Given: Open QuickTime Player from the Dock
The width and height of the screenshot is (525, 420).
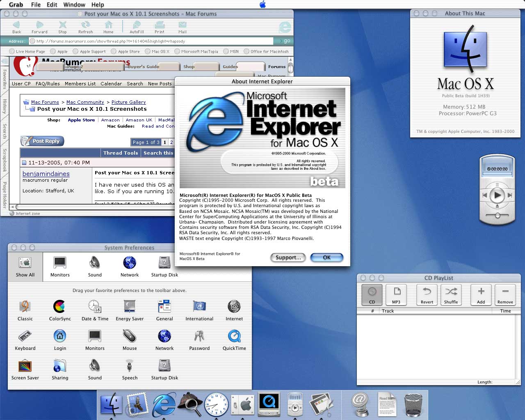Looking at the screenshot, I should point(269,404).
